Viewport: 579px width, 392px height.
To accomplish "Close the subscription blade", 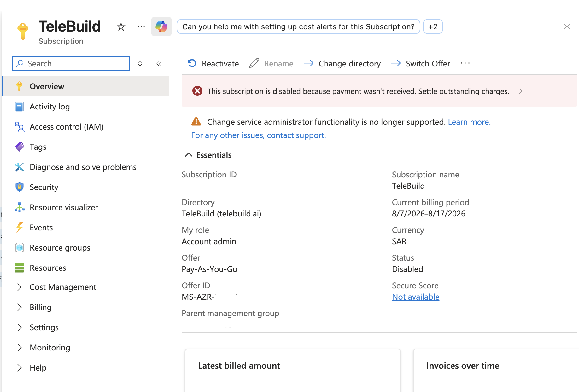I will (567, 26).
